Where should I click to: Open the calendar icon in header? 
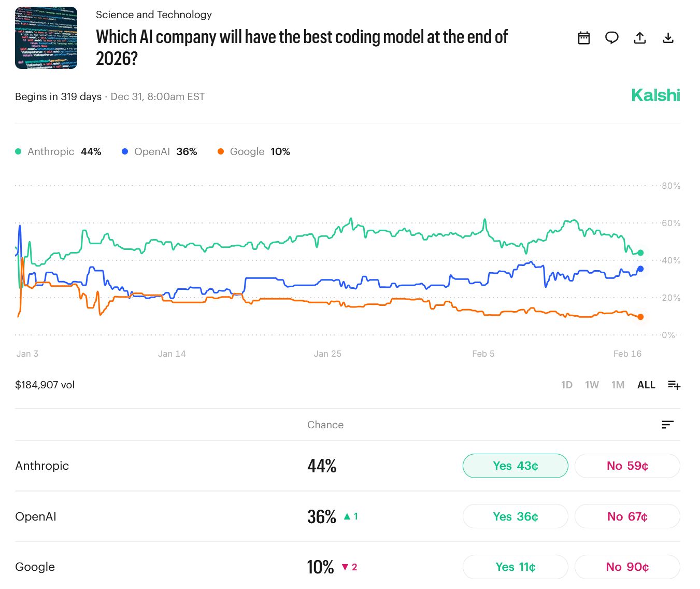[x=584, y=38]
